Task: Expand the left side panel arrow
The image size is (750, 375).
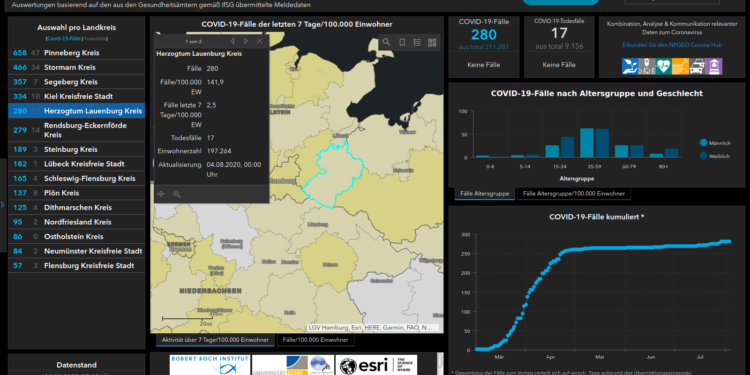Action: pos(3,205)
